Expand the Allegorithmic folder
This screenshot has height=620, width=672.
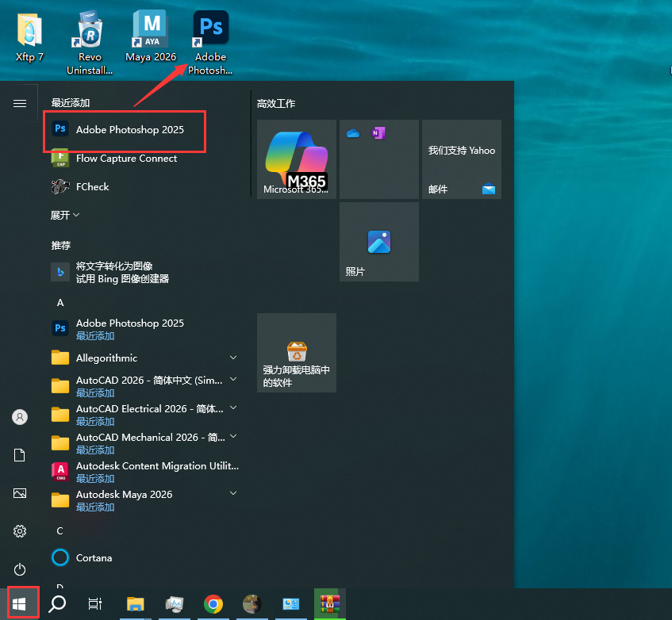coord(232,358)
